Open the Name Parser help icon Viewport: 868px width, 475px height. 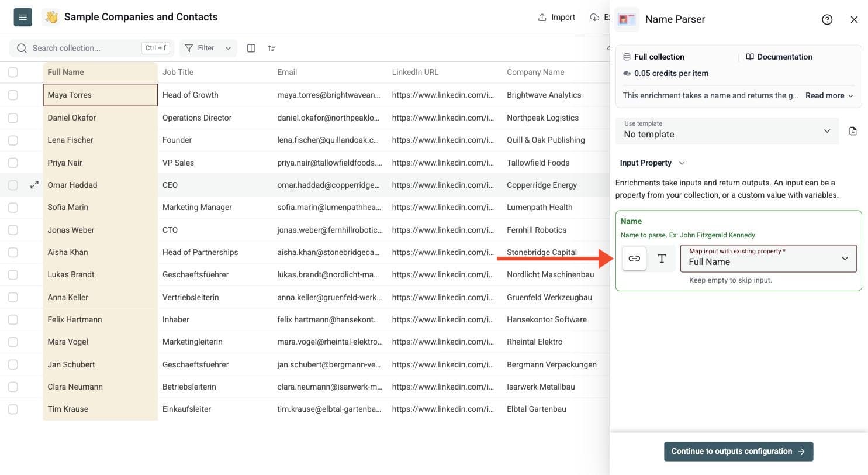(827, 19)
